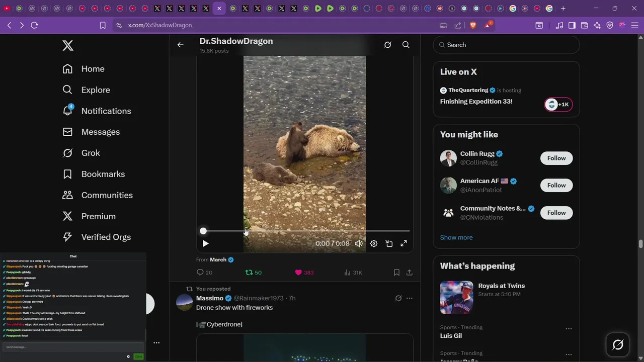The width and height of the screenshot is (644, 362).
Task: Open Notifications with the unread badge
Action: (97, 111)
